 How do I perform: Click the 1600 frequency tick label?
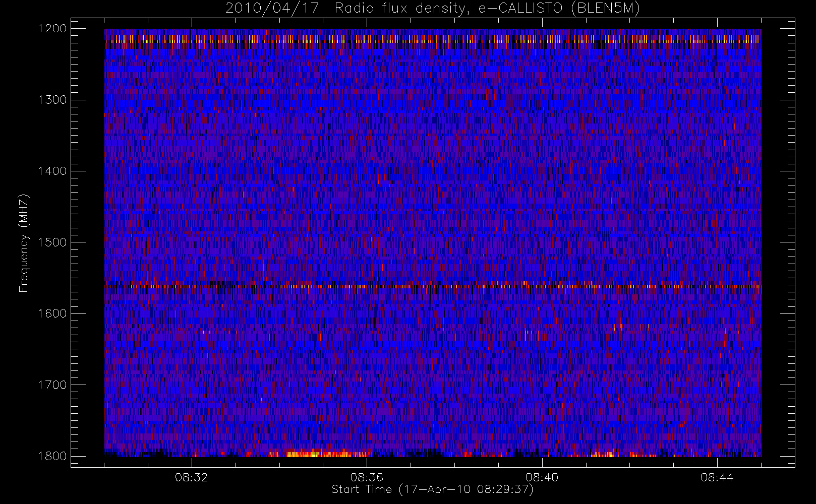[x=52, y=313]
